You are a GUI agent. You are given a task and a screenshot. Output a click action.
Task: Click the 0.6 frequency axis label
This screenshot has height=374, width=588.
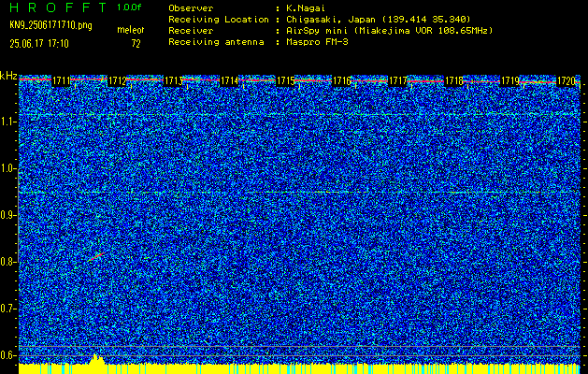click(x=7, y=355)
